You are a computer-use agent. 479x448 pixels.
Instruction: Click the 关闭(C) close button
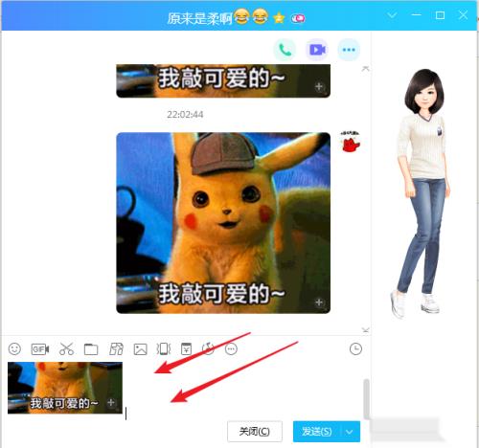[x=255, y=432]
